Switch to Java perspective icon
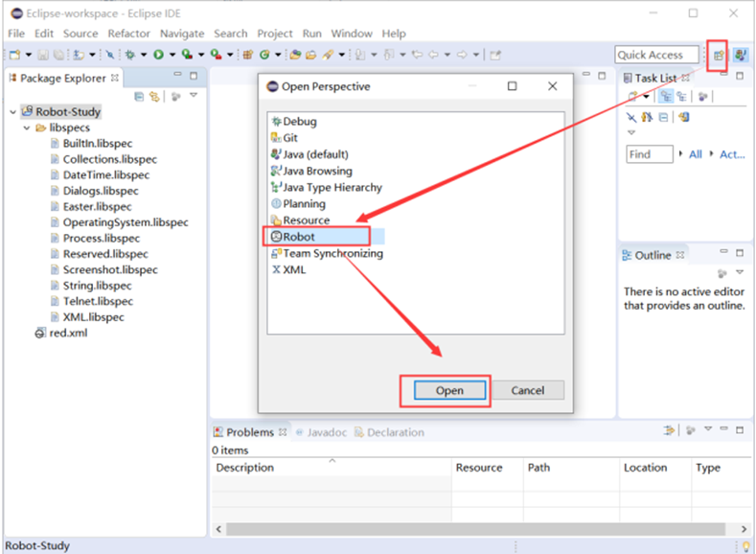The image size is (756, 554). (x=741, y=55)
